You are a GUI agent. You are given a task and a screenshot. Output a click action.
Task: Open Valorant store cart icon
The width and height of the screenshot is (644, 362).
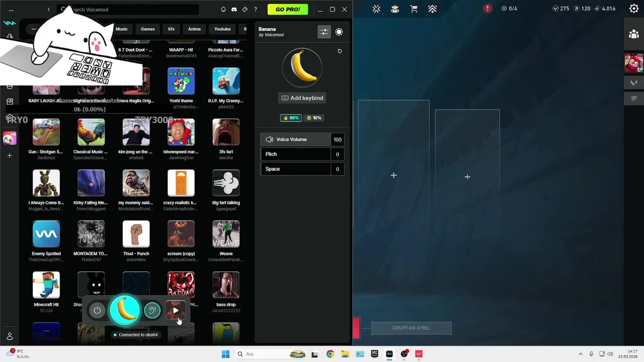coord(414,9)
